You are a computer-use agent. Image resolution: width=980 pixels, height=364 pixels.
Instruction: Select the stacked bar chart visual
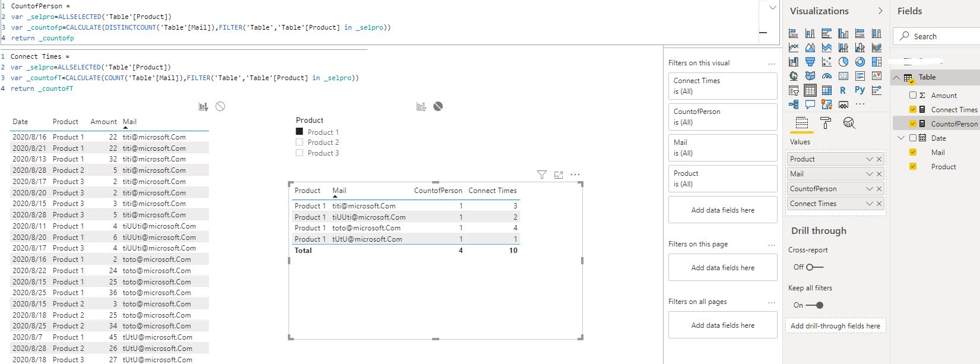tap(793, 34)
